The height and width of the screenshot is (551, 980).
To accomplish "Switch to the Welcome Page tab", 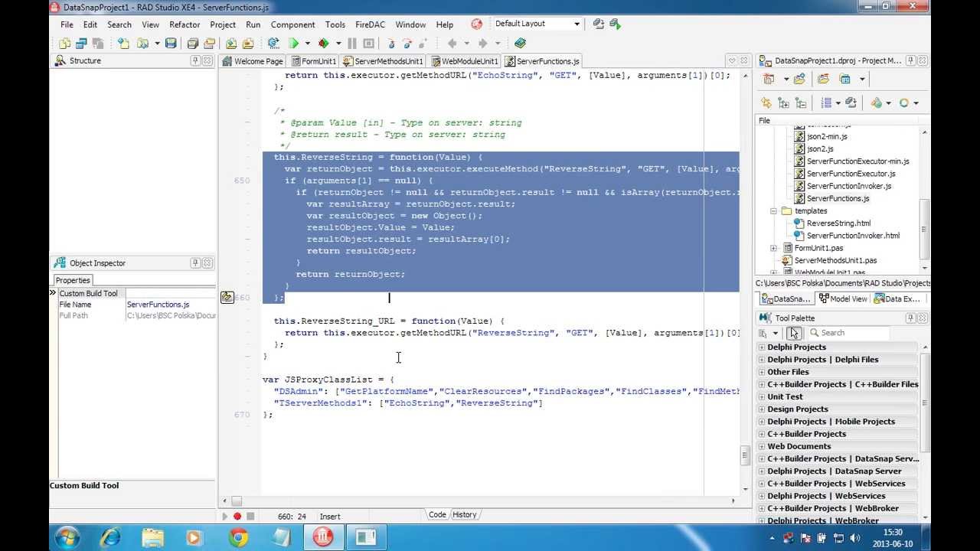I will (x=253, y=61).
